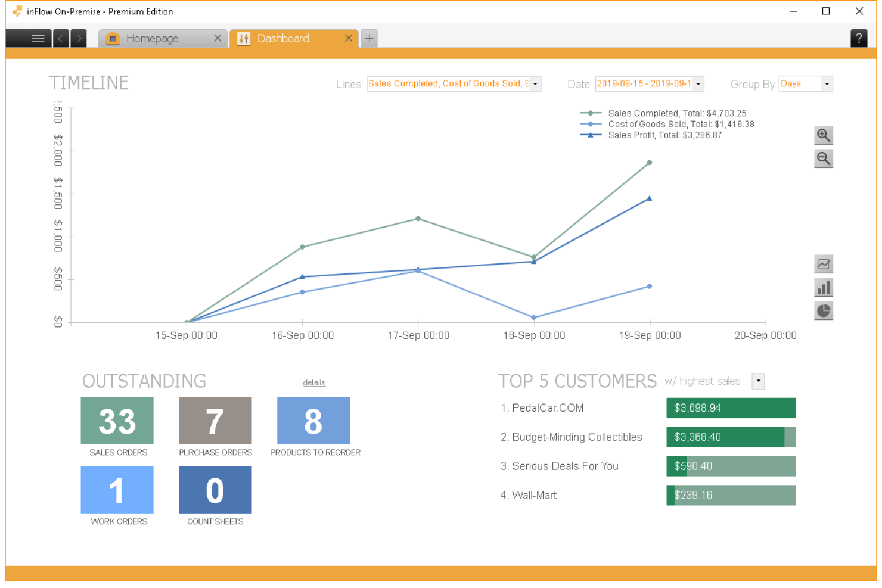This screenshot has height=588, width=882.
Task: Navigate forward with the right arrow
Action: coord(79,38)
